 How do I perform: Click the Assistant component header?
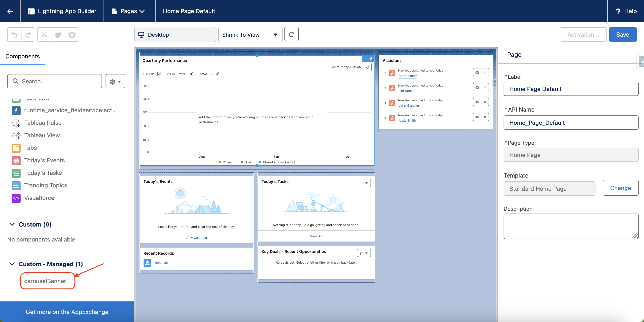pos(392,61)
